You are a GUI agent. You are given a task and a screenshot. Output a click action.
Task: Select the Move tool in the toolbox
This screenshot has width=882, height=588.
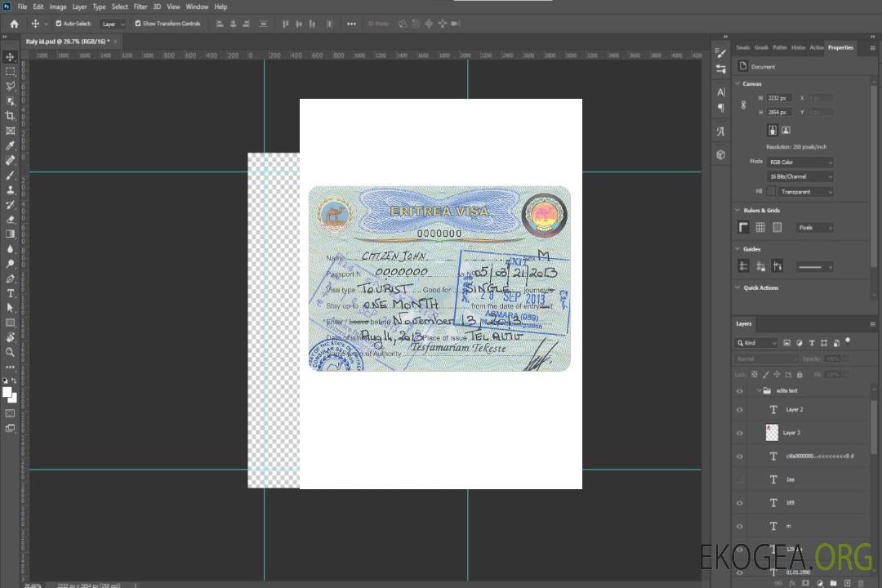click(10, 57)
